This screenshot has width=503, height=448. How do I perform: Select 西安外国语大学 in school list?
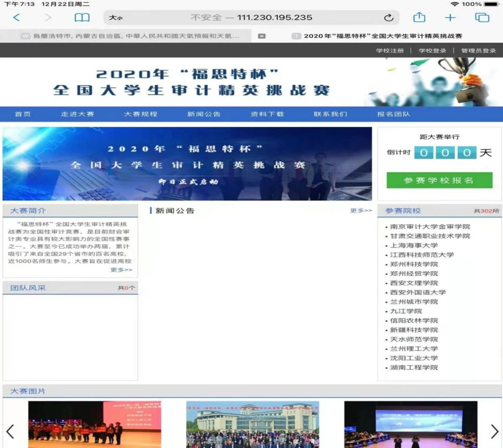point(418,293)
